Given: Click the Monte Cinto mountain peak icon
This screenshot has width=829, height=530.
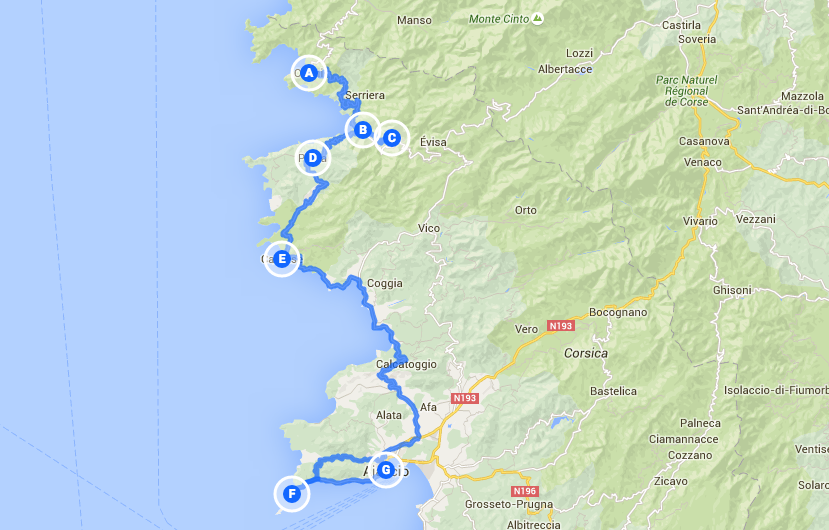Looking at the screenshot, I should point(538,19).
